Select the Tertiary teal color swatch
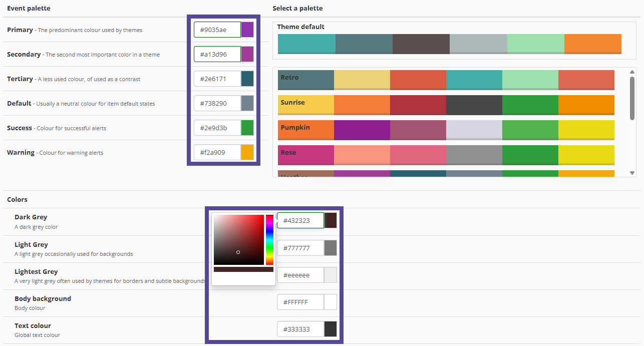This screenshot has width=644, height=346. tap(248, 78)
